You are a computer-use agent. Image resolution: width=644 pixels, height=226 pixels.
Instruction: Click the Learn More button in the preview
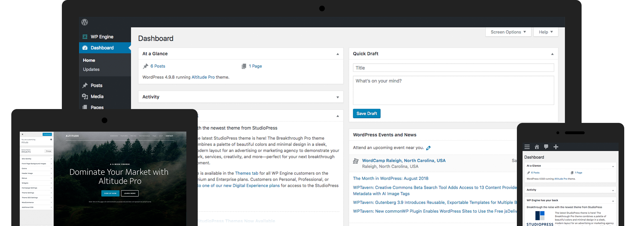[x=130, y=193]
